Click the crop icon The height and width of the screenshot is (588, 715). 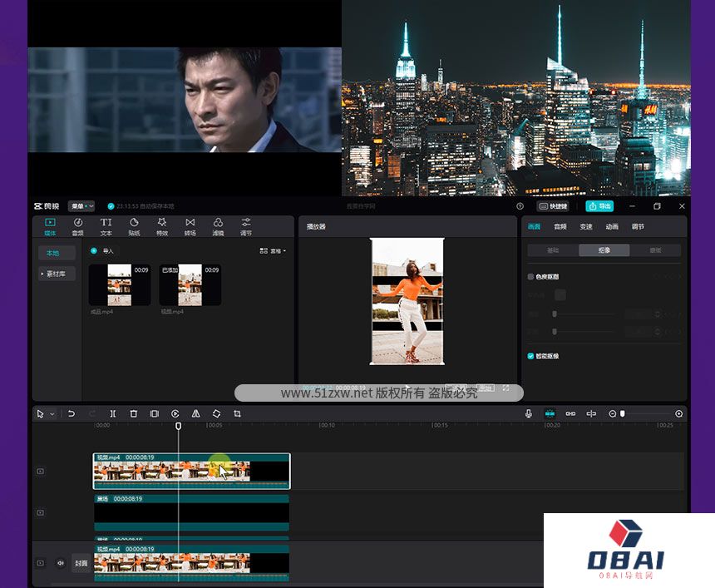pyautogui.click(x=237, y=413)
